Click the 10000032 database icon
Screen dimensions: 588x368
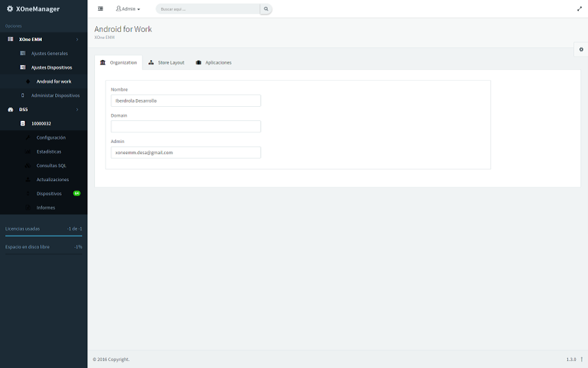pyautogui.click(x=23, y=123)
